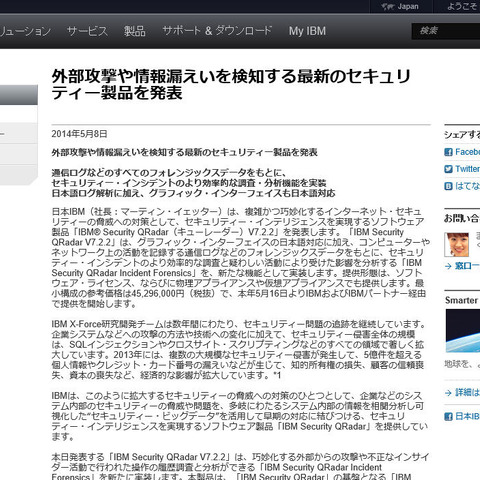Open the 日本IB Facebook page link

(468, 416)
